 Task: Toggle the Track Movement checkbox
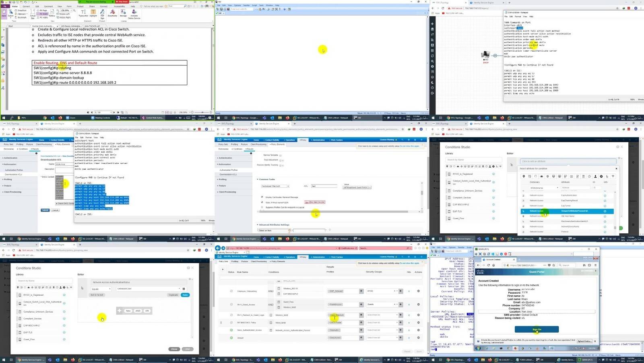click(x=281, y=160)
